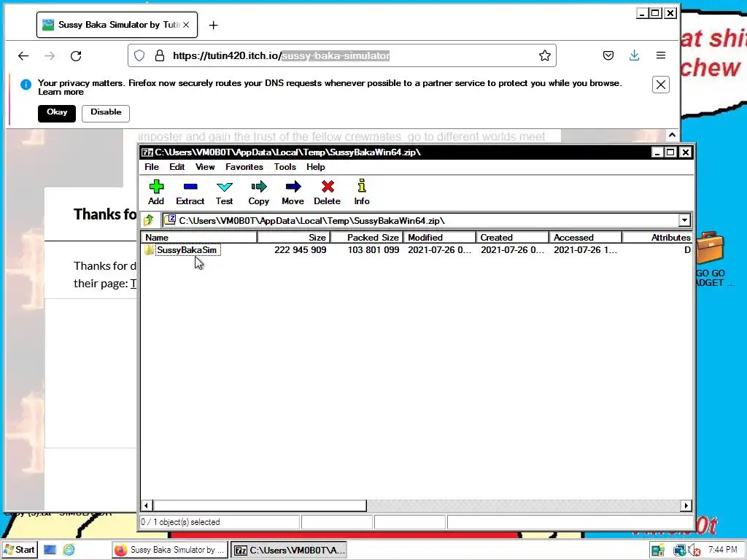The width and height of the screenshot is (747, 560).
Task: Bookmark this page with the star
Action: [x=545, y=55]
